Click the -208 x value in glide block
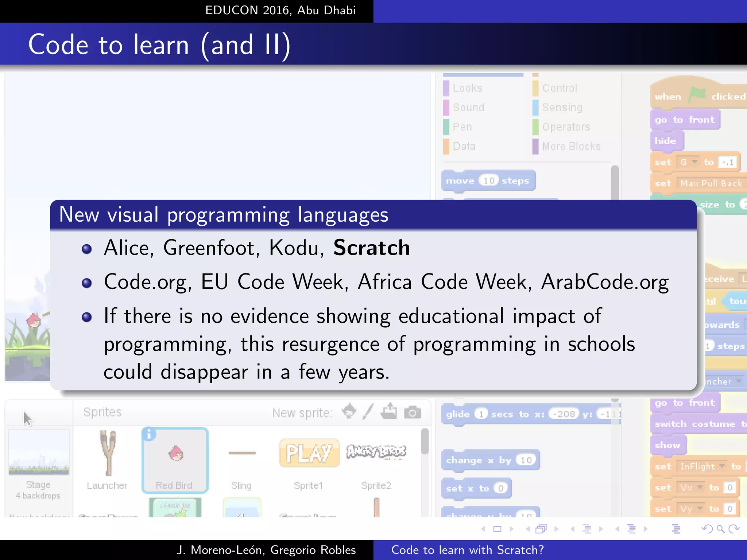Screen dimensions: 747x560 tap(564, 414)
